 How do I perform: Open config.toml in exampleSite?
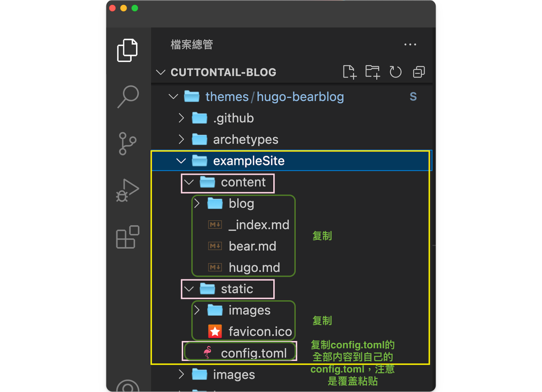coord(253,353)
